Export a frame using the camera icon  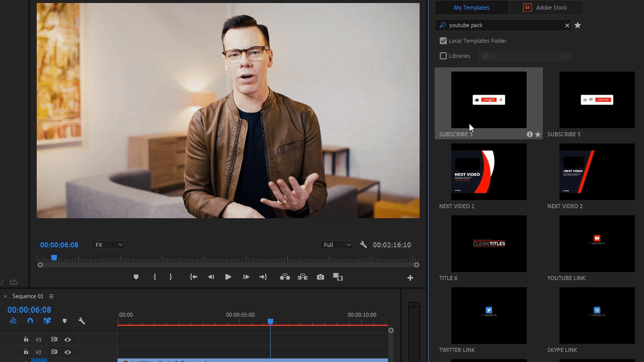[320, 277]
